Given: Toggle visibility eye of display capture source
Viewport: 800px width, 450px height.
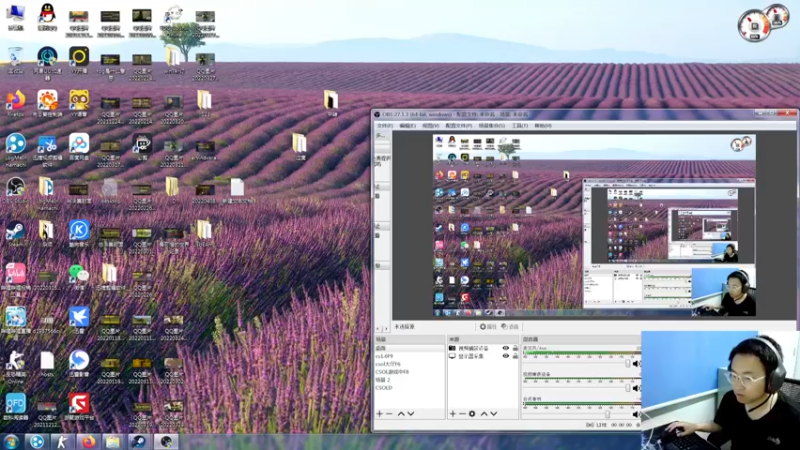Looking at the screenshot, I should point(506,356).
